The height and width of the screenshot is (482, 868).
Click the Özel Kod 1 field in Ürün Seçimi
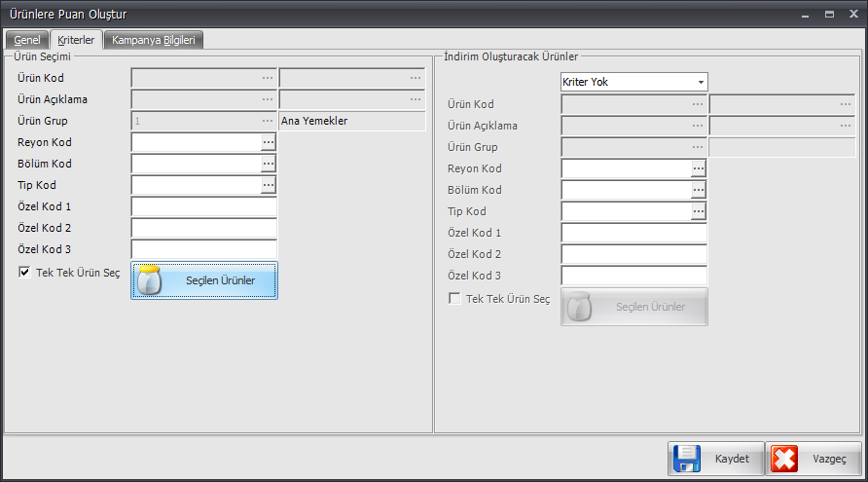tap(203, 206)
